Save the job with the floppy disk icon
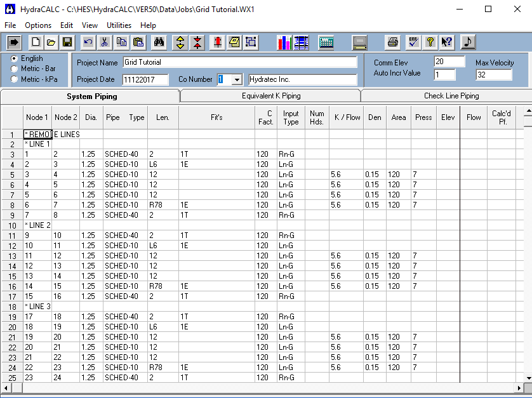This screenshot has width=532, height=398. [67, 42]
